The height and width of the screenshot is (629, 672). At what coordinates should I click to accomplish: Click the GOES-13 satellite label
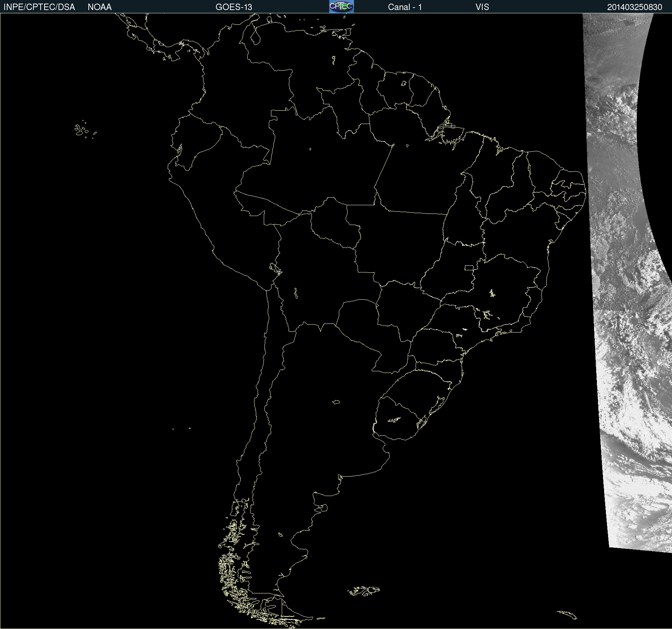[234, 7]
